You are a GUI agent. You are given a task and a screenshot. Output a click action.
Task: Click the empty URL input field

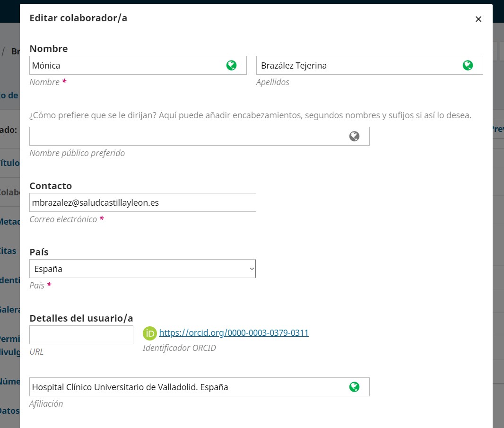[81, 335]
